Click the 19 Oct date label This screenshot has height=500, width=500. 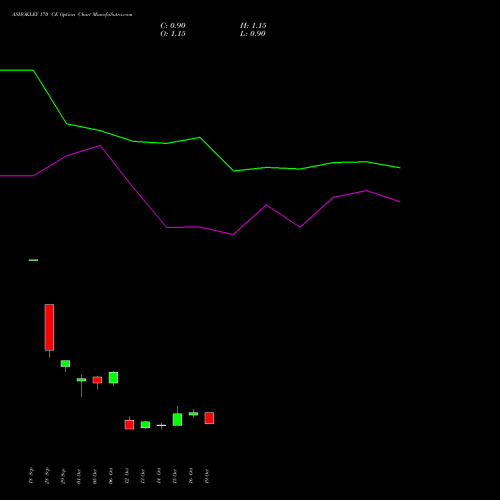coord(207,476)
